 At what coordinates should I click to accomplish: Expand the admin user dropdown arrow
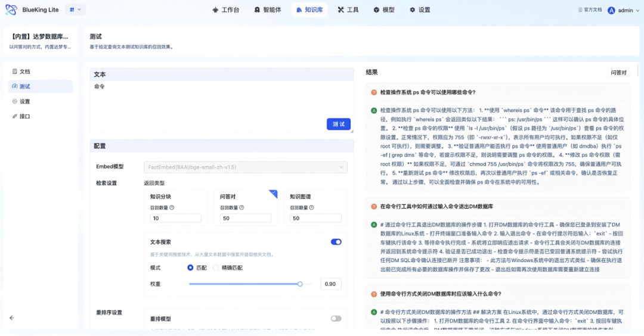click(x=637, y=11)
